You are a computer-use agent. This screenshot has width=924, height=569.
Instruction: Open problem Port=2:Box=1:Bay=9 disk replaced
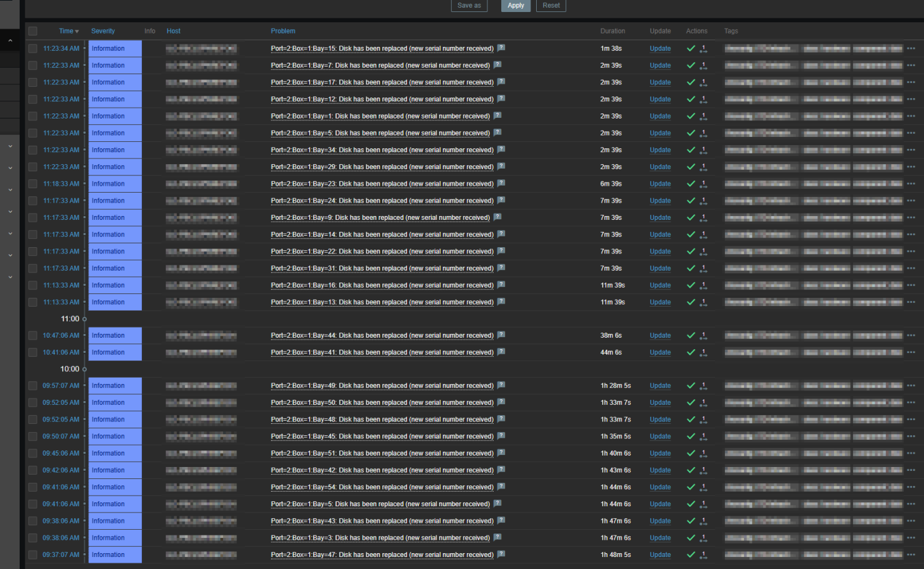(380, 217)
